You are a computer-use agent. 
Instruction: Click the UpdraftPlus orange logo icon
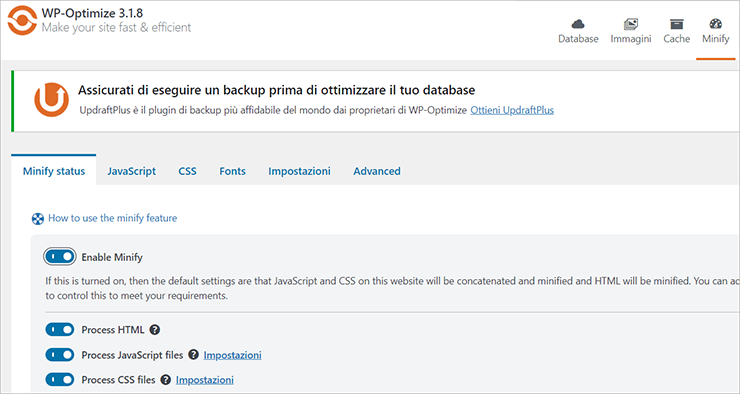pyautogui.click(x=51, y=100)
